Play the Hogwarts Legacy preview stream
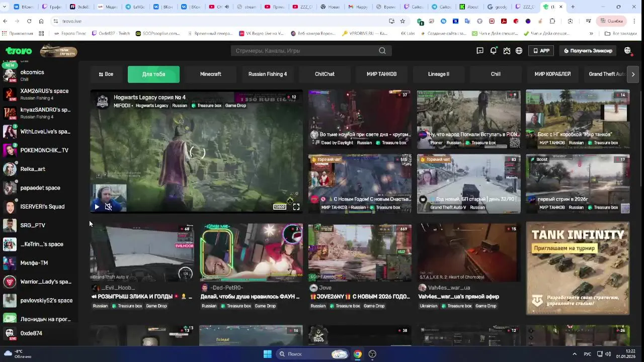The width and height of the screenshot is (644, 362). coord(97,207)
